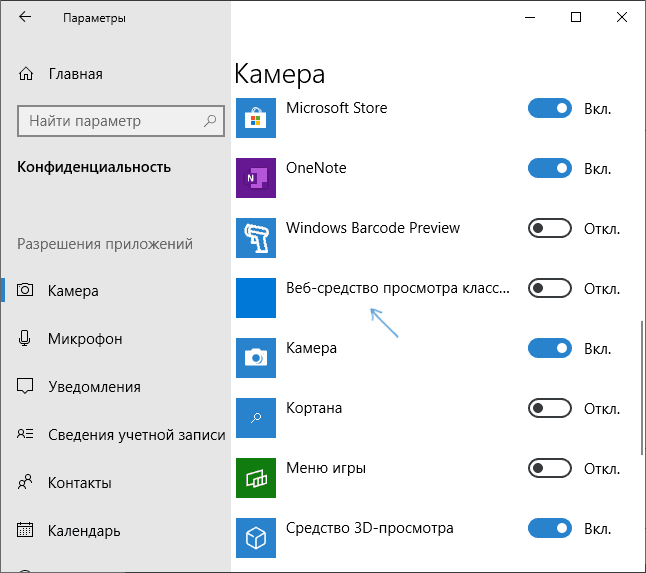
Task: Enable the Кортана camera toggle
Action: point(550,408)
